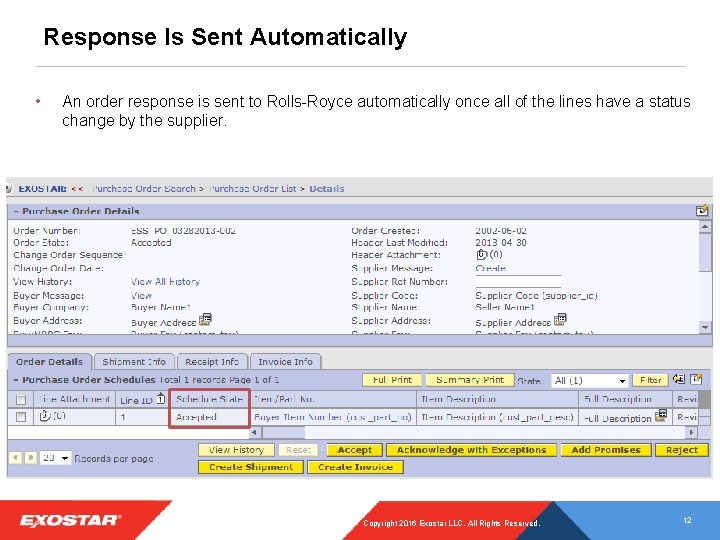Screen dimensions: 720x540
Task: Click the Add Promises button
Action: (606, 450)
